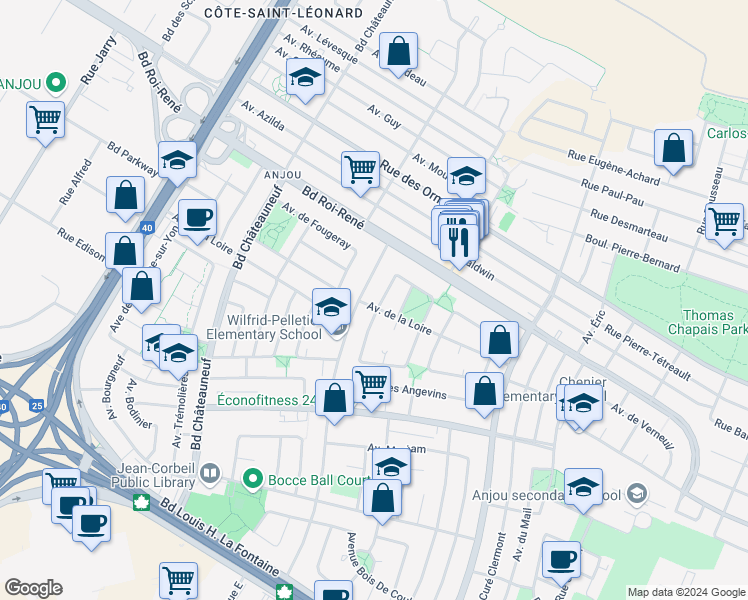This screenshot has height=600, width=748.
Task: Click the school marker above Bocce Ball Court shopping bag
Action: (391, 465)
